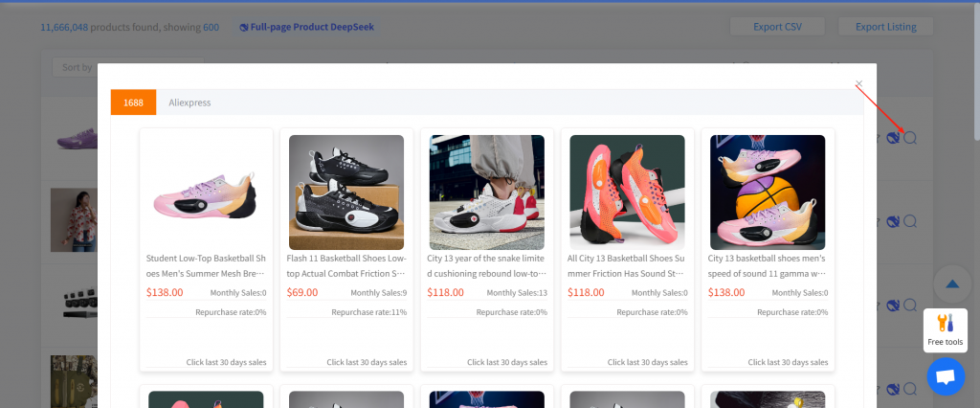Click the $69.00 price
Viewport: 980px width, 408px height.
[x=302, y=292]
